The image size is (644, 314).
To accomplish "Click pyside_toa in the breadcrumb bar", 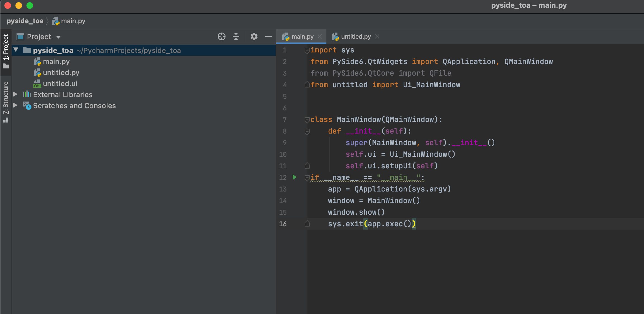I will [x=25, y=21].
